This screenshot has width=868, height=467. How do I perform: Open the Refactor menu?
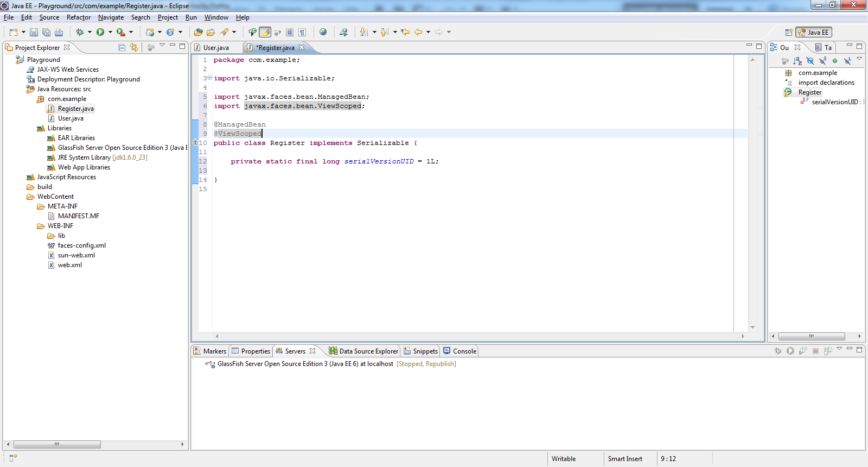[79, 17]
